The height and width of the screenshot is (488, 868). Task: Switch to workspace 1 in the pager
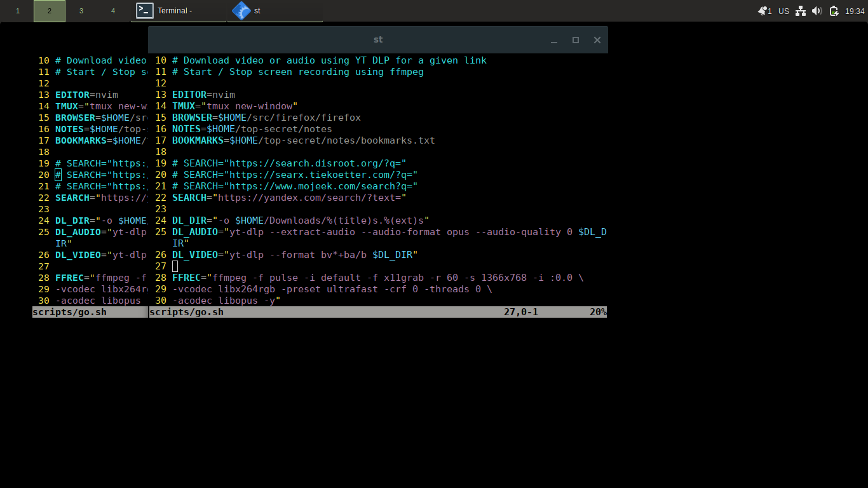(x=18, y=11)
